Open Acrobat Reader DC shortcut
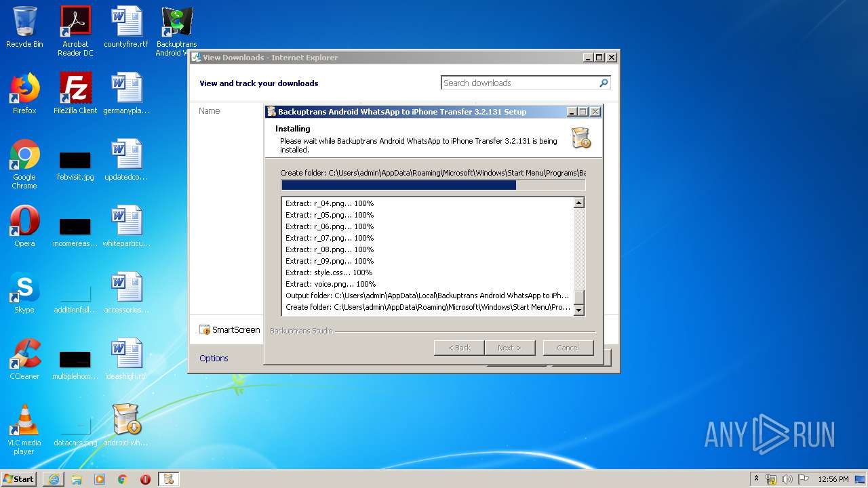Screen dimensions: 868x488 tap(75, 31)
